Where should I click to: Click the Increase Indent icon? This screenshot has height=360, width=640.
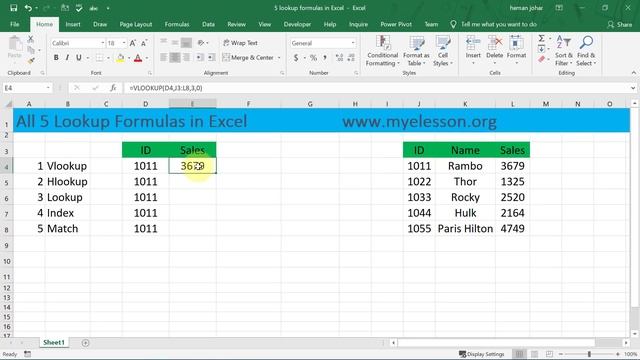pos(211,58)
